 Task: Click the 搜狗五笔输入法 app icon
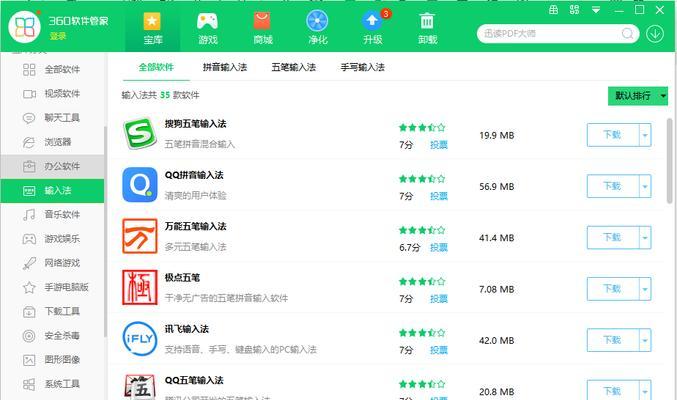139,133
